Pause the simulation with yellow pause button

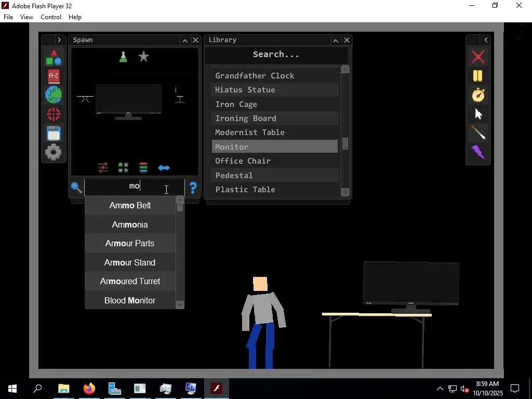[x=478, y=76]
